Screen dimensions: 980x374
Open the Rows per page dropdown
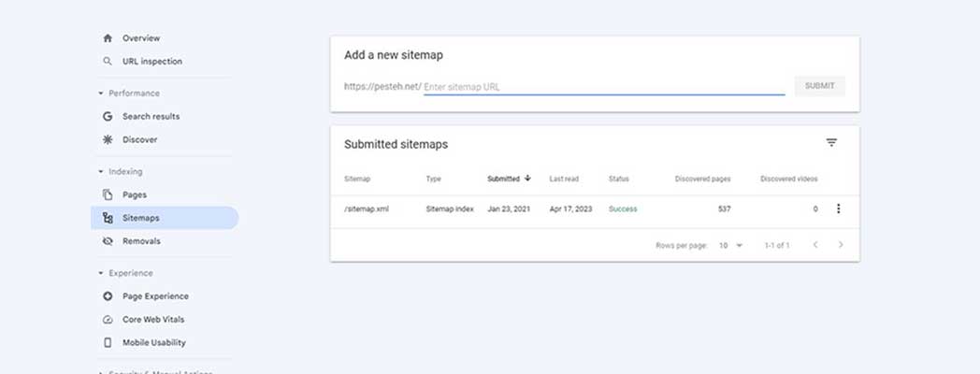(729, 245)
